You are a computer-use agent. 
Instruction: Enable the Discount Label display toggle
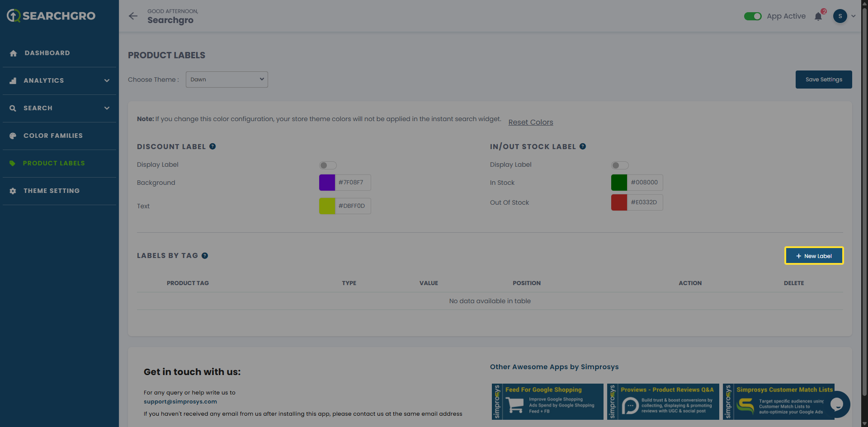pos(328,165)
